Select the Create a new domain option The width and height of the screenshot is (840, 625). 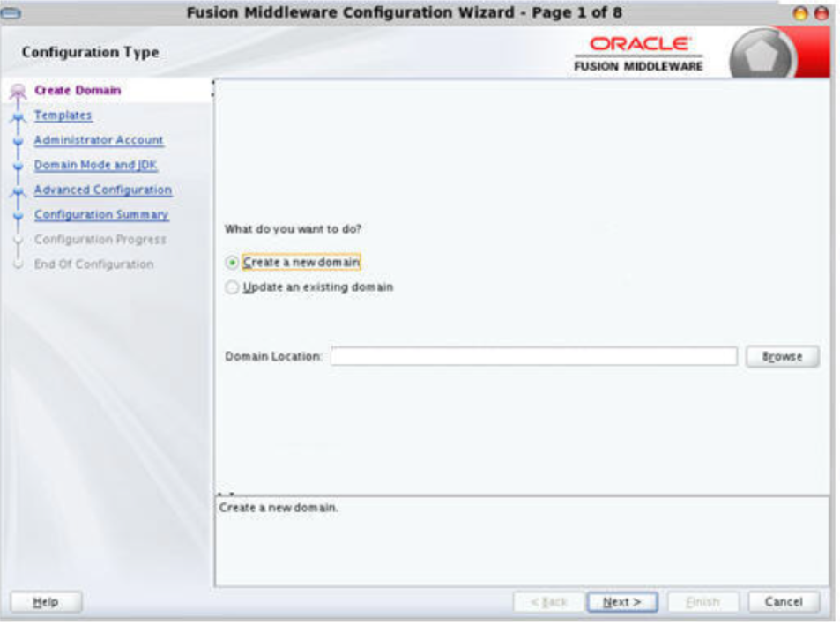point(231,261)
